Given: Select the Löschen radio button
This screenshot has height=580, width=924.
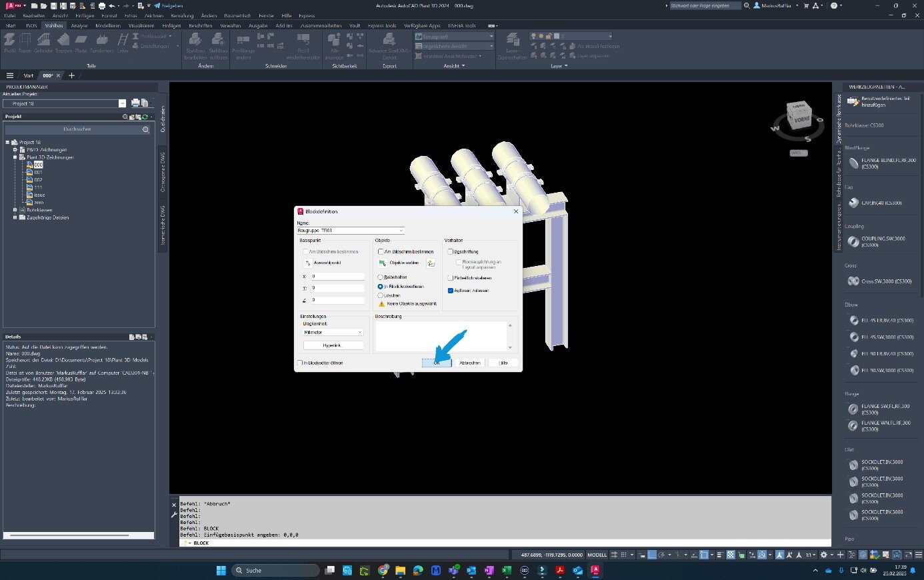Looking at the screenshot, I should (x=381, y=295).
